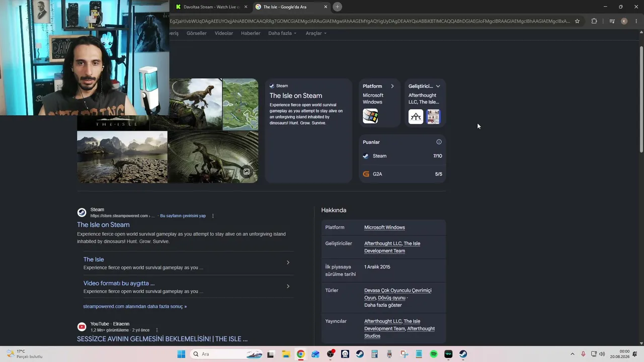
Task: Open the Chrome profile avatar K
Action: pyautogui.click(x=624, y=21)
